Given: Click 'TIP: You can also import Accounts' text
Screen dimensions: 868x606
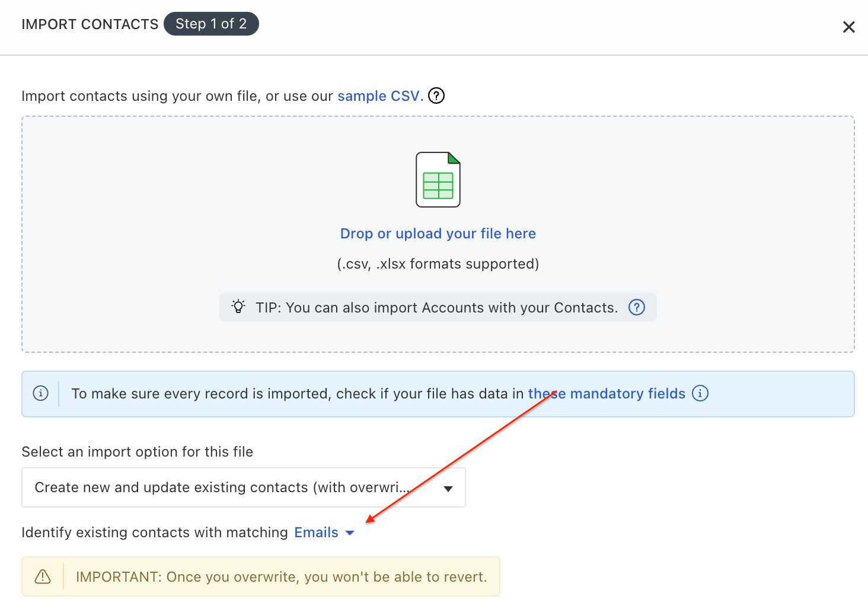Looking at the screenshot, I should (437, 308).
